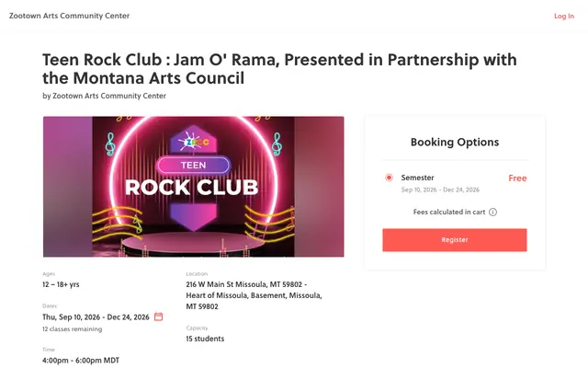Click the Teen Rock Club banner image

pos(194,187)
